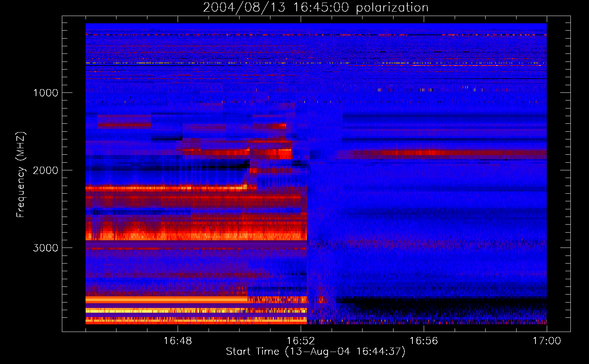Click the '16:56' time tick label
The height and width of the screenshot is (364, 589).
pos(424,341)
